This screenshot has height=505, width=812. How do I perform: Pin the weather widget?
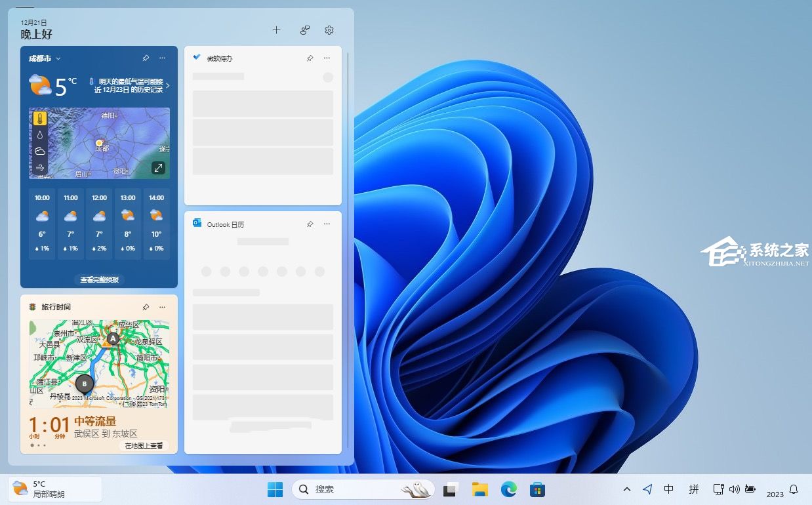click(x=146, y=58)
